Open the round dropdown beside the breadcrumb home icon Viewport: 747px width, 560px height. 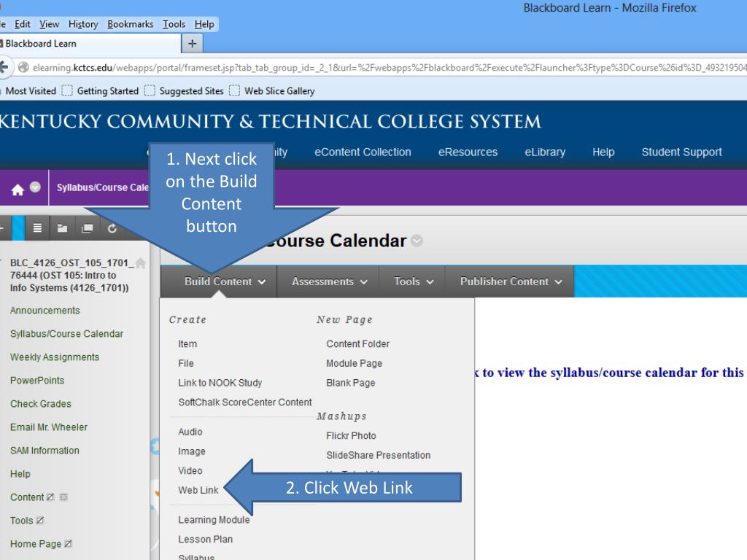tap(35, 187)
